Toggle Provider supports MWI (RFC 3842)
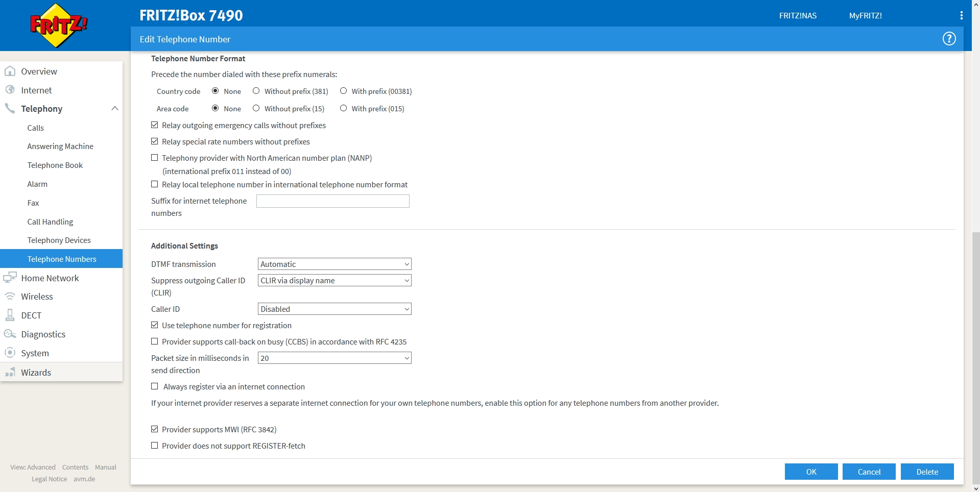The height and width of the screenshot is (492, 980). (155, 429)
